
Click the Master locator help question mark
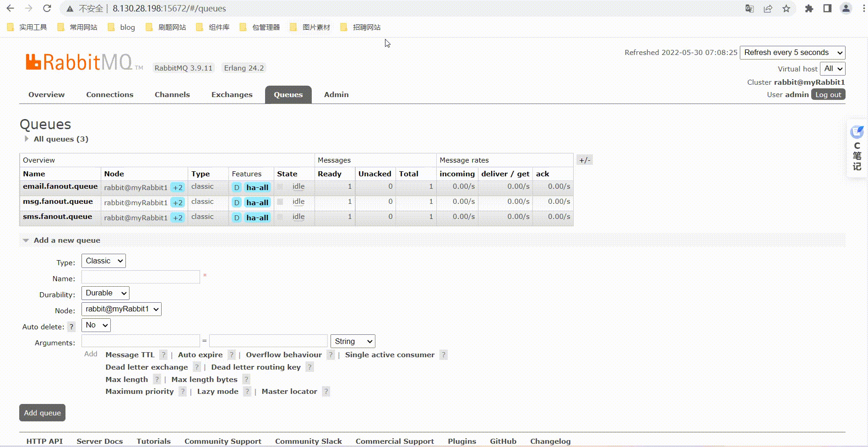click(326, 392)
